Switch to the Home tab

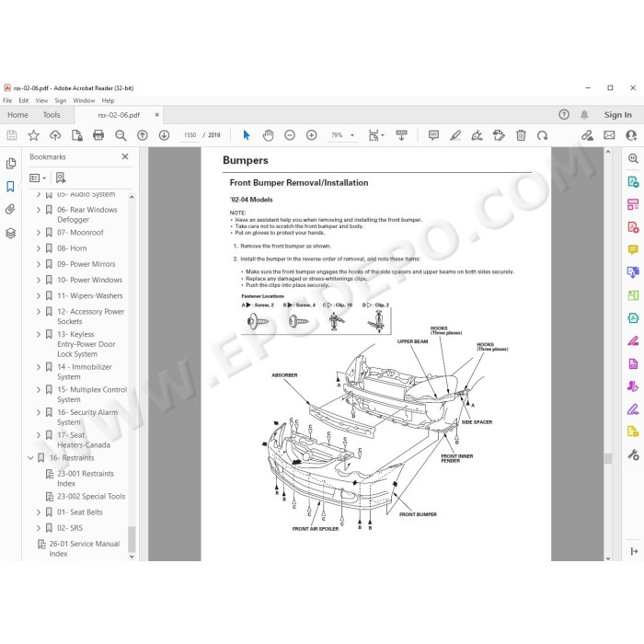click(x=17, y=115)
